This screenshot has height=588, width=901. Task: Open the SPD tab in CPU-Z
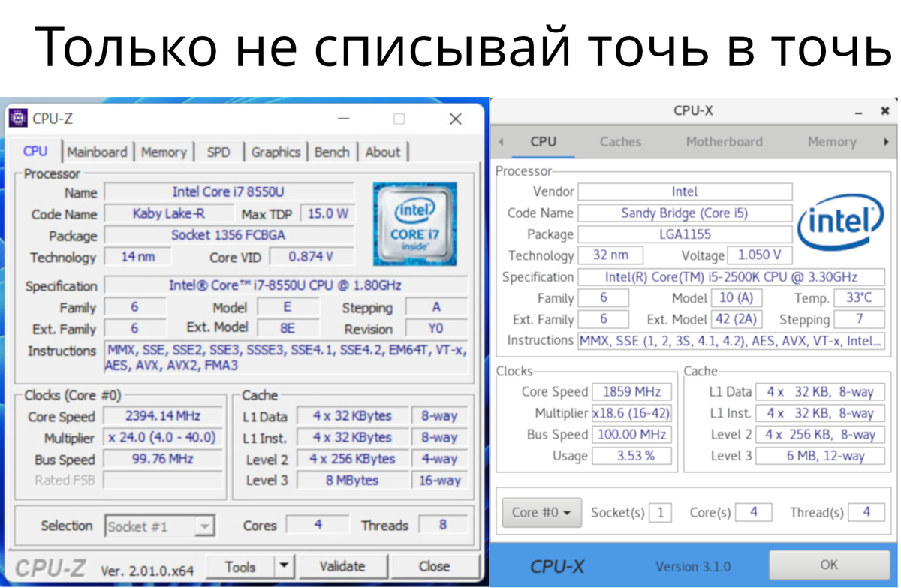pos(218,152)
